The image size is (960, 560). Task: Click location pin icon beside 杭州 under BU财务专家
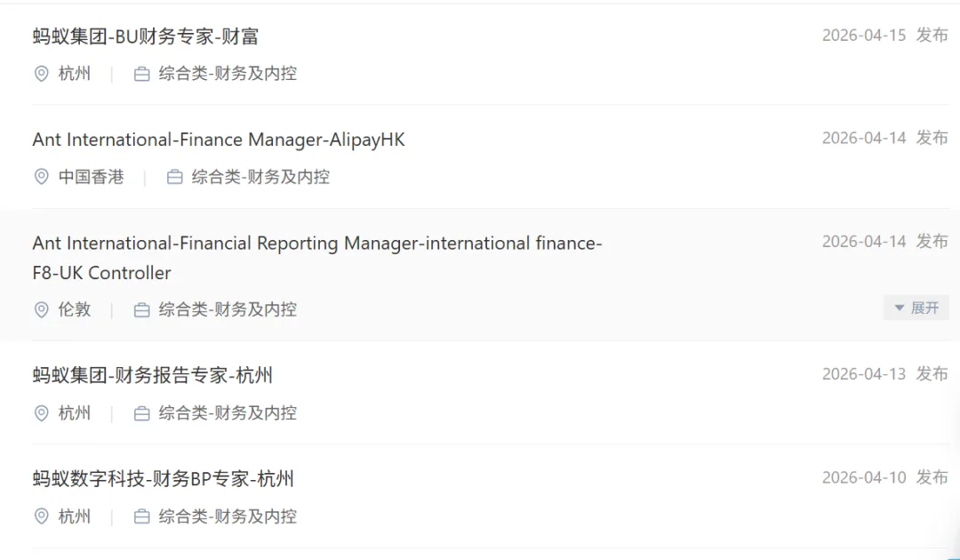coord(41,74)
